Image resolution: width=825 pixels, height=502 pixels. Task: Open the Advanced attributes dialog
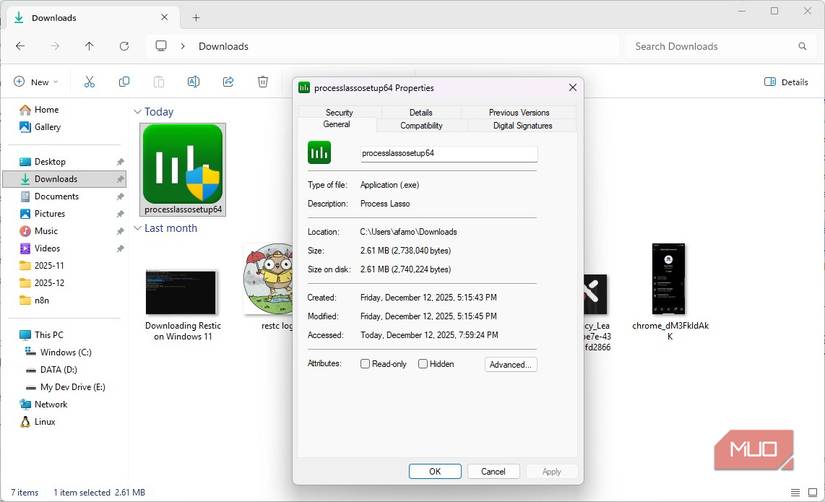[510, 364]
